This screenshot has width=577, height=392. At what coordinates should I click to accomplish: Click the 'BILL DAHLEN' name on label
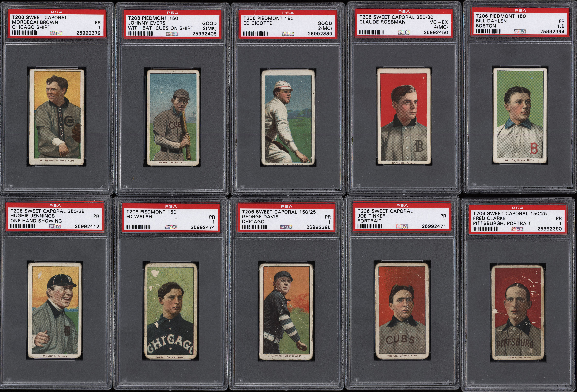(491, 21)
